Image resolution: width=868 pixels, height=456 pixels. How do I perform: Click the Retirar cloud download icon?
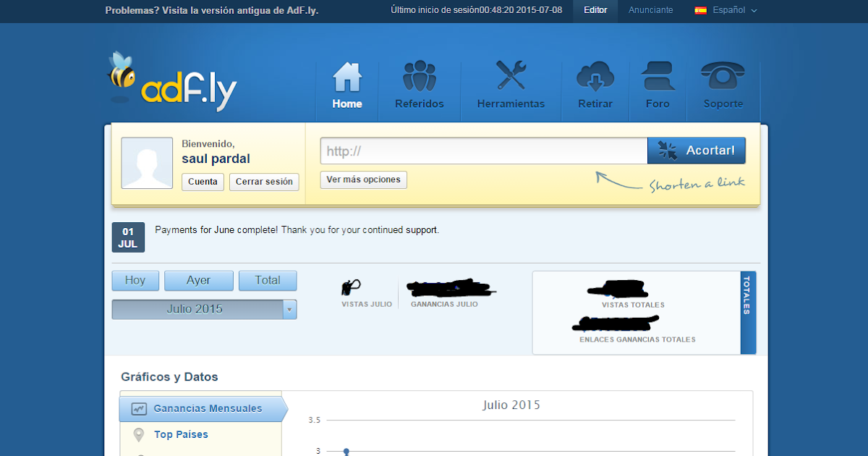point(595,76)
